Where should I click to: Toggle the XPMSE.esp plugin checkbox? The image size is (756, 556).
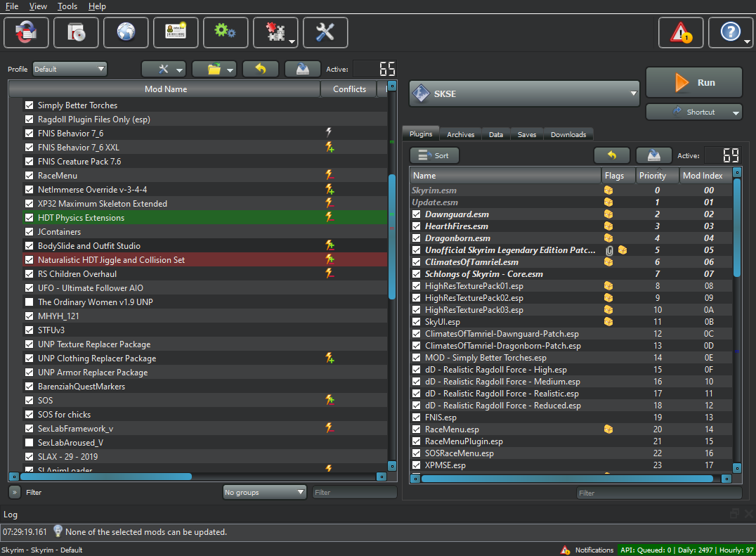pos(416,465)
